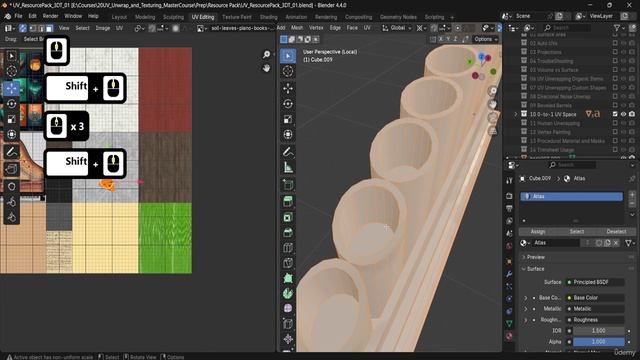Select the Annotate tool in 3D viewport toolbar
Viewport: 640px width, 360px height.
[x=288, y=152]
